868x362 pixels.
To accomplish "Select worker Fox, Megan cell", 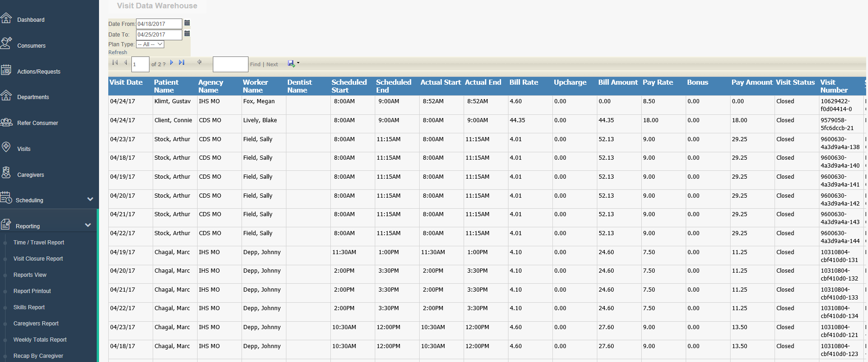I will click(x=264, y=105).
